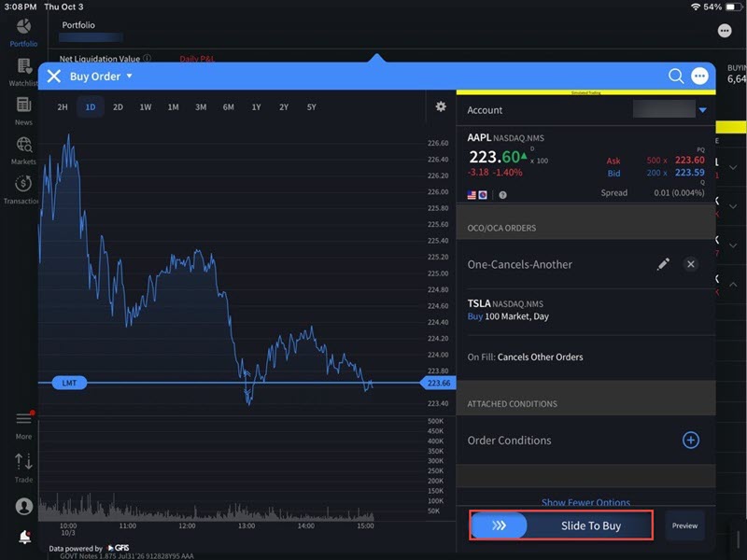Switch chart timeframe to 1W
Screen dimensions: 747x560
coord(145,106)
